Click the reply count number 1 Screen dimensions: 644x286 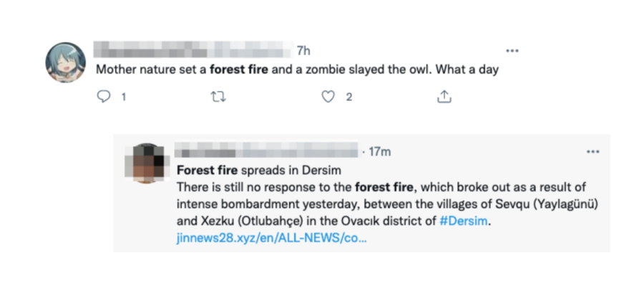124,97
